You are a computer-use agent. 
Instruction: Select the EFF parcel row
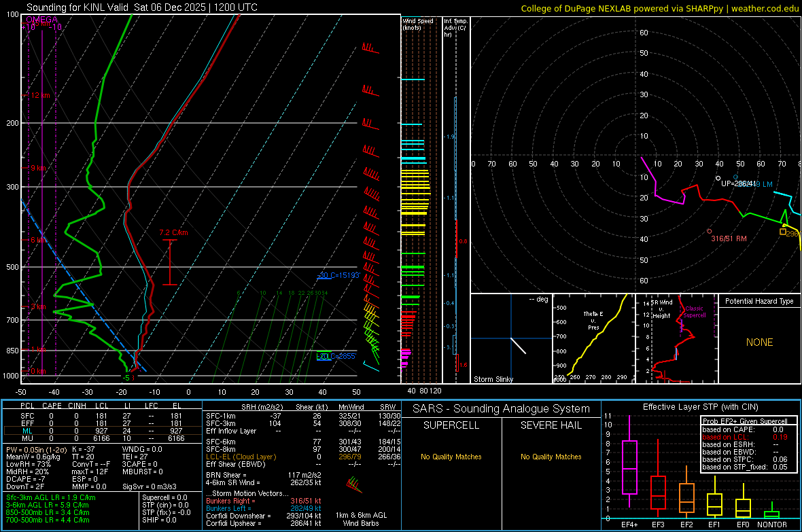tap(101, 423)
